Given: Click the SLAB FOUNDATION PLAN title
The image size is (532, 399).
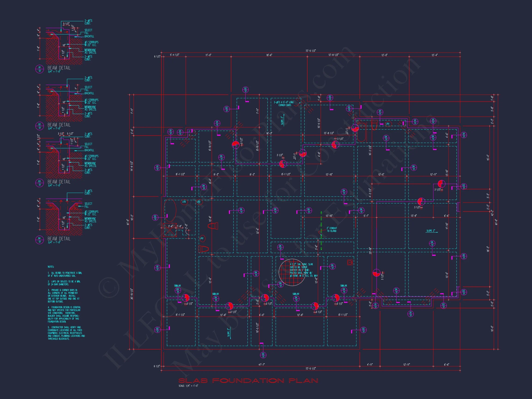Looking at the screenshot, I should [248, 381].
